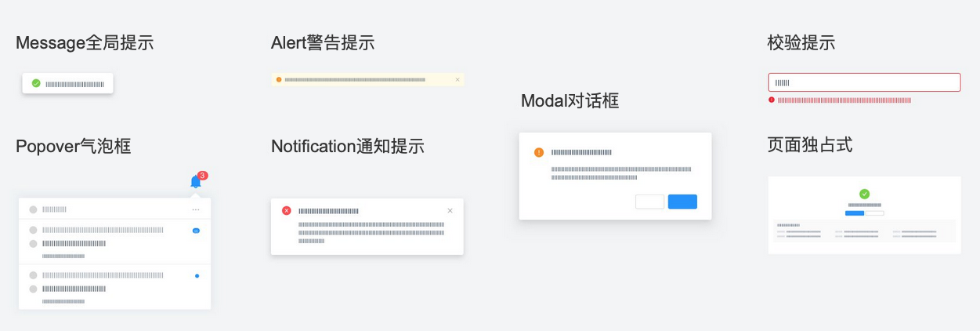The image size is (980, 331).
Task: Click the green check on the full-page result
Action: pos(864,194)
